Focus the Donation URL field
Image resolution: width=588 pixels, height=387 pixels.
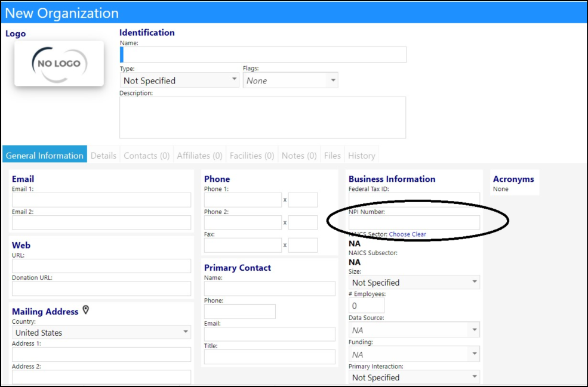tap(101, 289)
